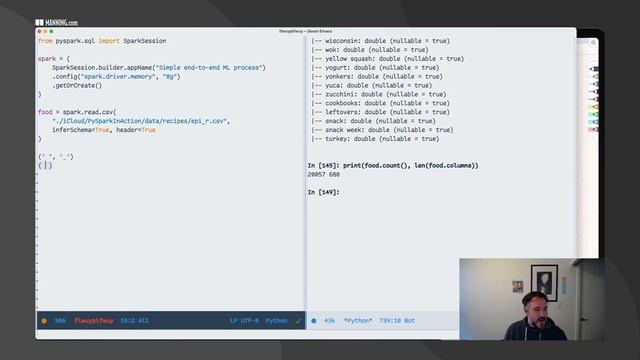
Task: Click the 739:10 Bot position indicator
Action: 397,321
